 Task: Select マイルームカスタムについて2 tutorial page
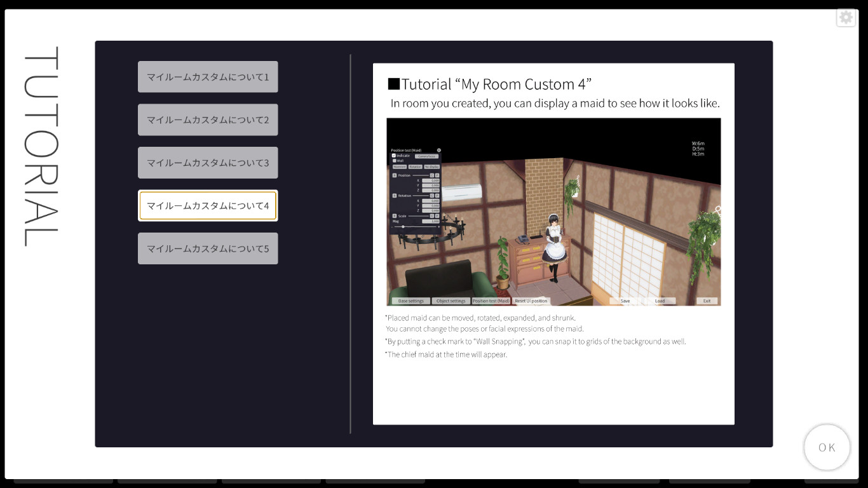click(x=208, y=119)
